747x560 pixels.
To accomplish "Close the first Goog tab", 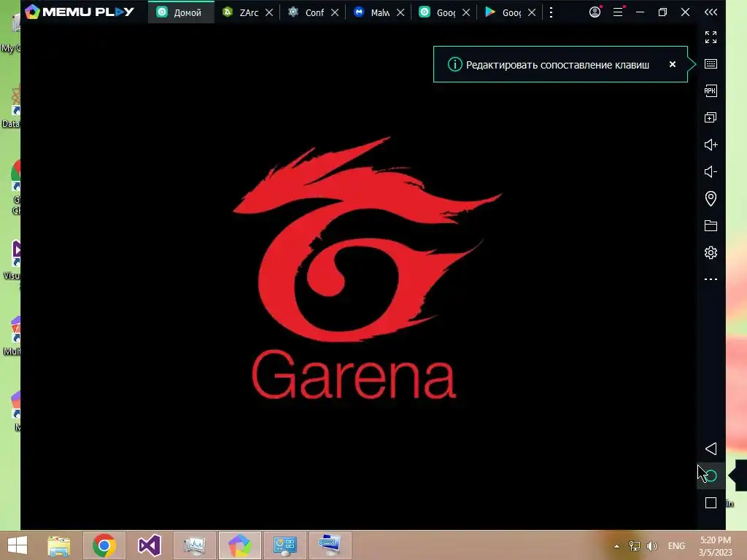I will [466, 13].
